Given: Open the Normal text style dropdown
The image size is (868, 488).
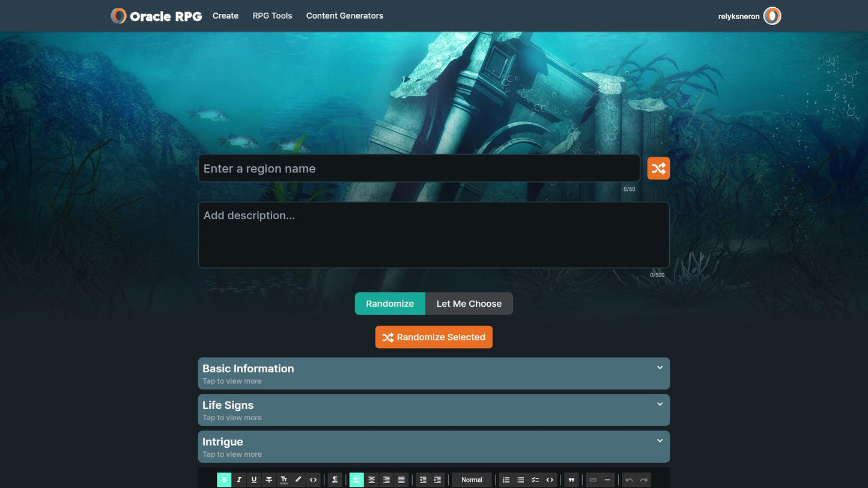Looking at the screenshot, I should [472, 480].
